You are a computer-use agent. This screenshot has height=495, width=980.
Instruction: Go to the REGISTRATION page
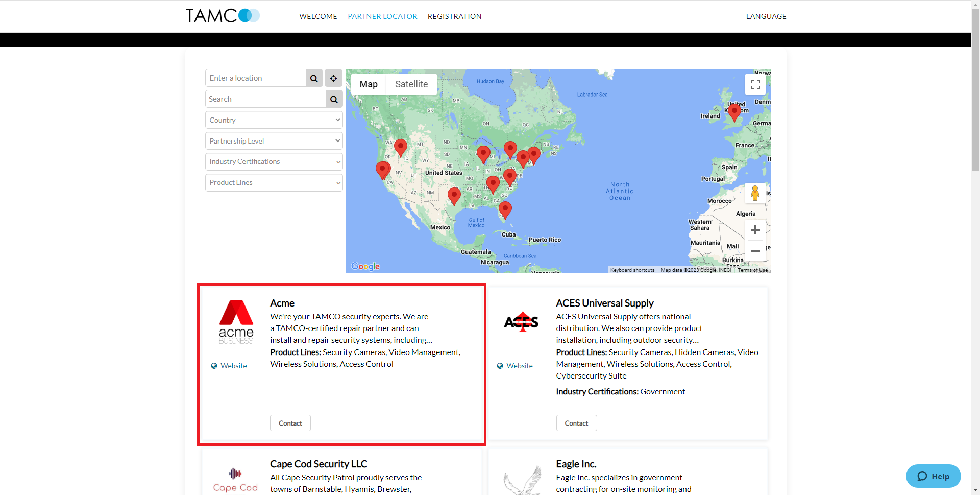click(454, 16)
